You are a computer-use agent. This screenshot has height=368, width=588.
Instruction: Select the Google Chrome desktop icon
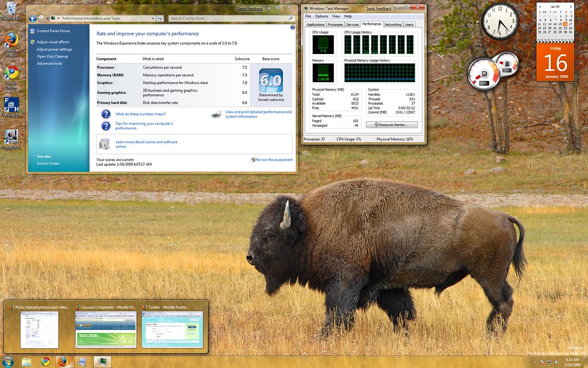click(x=11, y=74)
